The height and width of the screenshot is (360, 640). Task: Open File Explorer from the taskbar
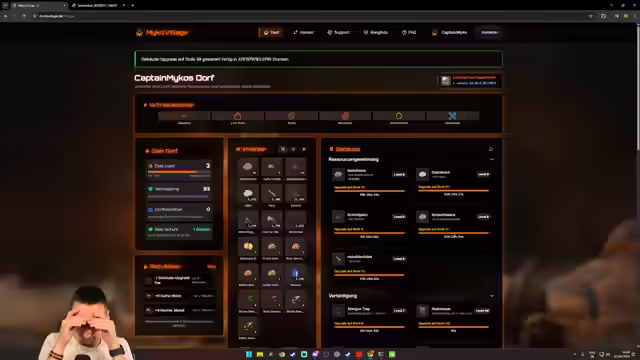point(260,354)
